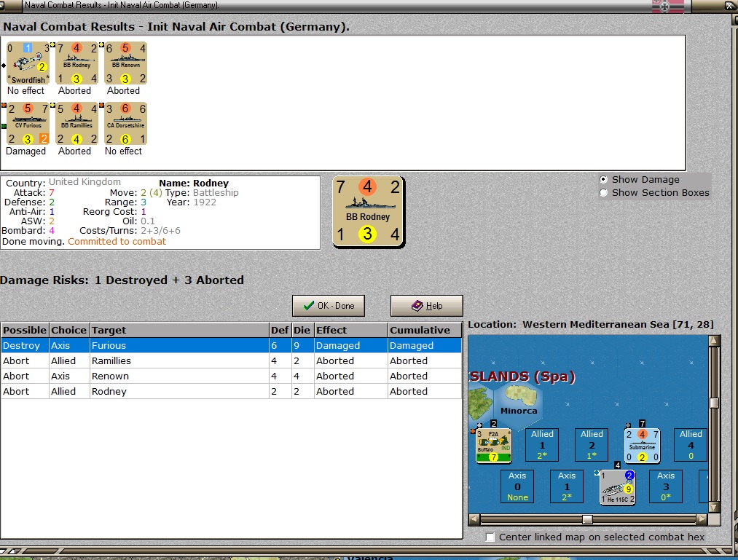The width and height of the screenshot is (738, 560).
Task: Click the mini-map horizontal scrollbar thumb
Action: pyautogui.click(x=587, y=519)
